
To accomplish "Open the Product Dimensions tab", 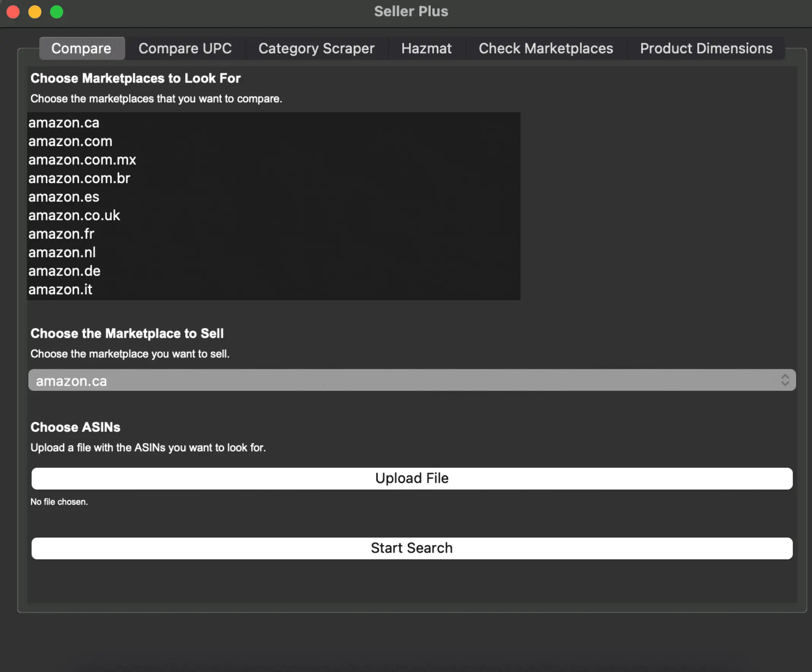I will point(706,48).
